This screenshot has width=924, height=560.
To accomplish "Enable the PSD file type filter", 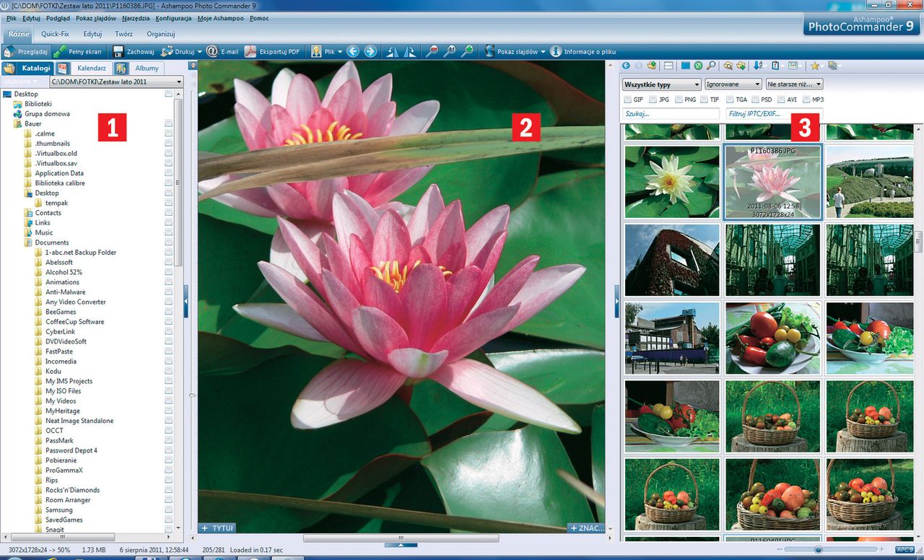I will [x=755, y=100].
